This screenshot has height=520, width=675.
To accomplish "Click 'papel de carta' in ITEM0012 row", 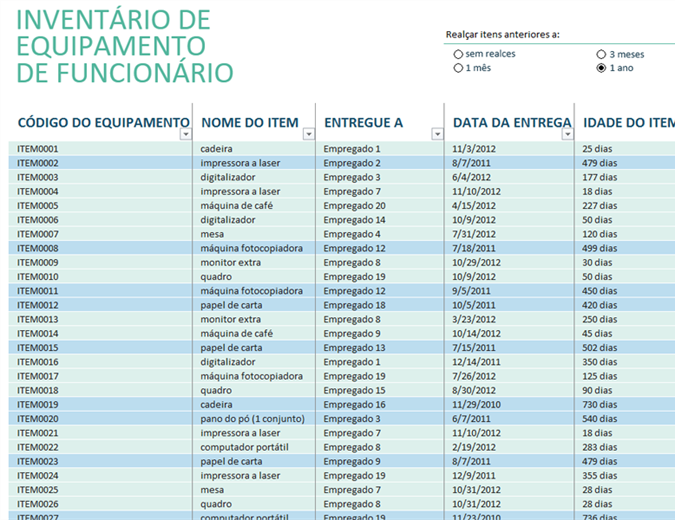I will click(x=231, y=305).
